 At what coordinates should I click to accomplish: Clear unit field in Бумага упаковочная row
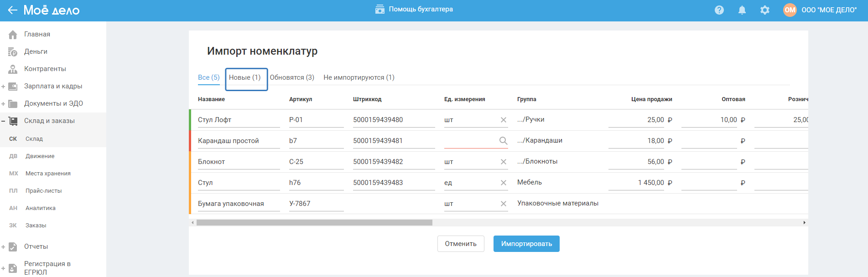(504, 204)
